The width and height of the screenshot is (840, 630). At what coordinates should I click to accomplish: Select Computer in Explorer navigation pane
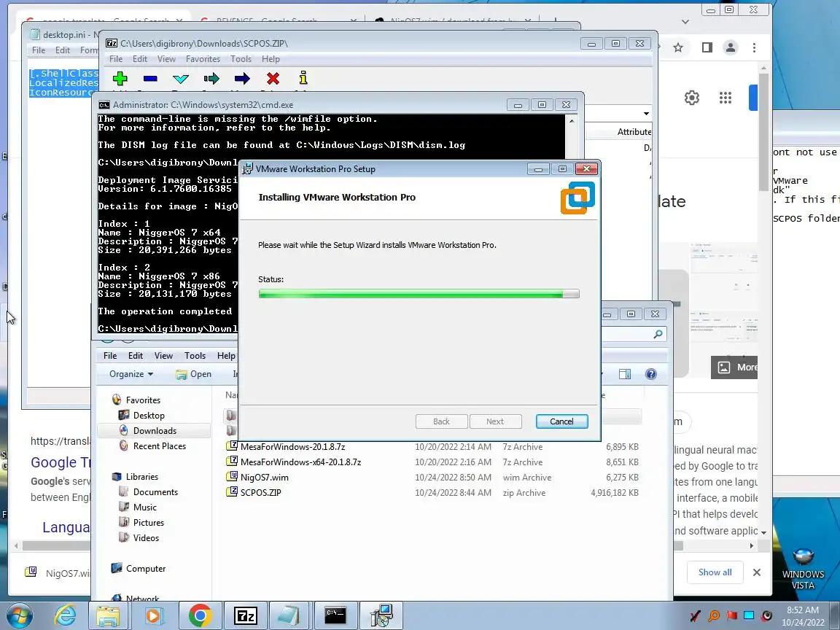click(x=145, y=569)
